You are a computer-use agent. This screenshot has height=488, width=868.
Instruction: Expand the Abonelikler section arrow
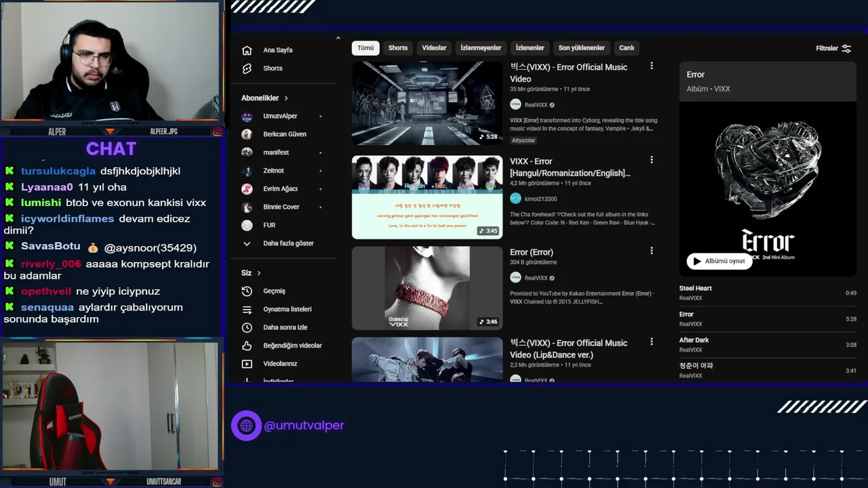[286, 98]
